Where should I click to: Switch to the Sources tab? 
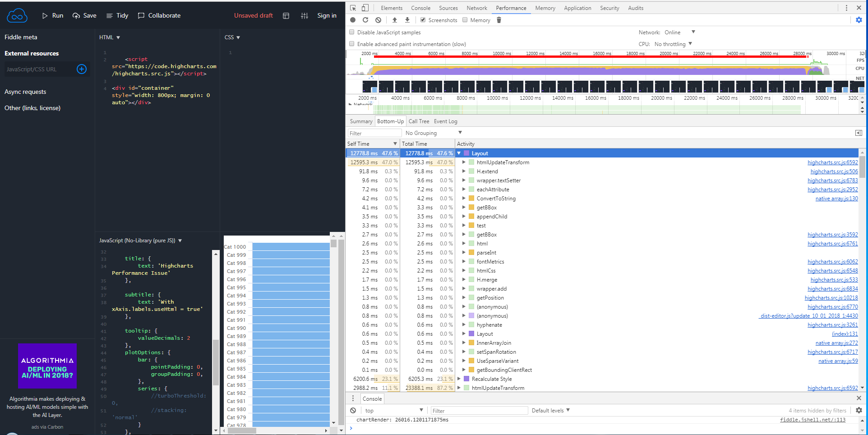pyautogui.click(x=448, y=8)
